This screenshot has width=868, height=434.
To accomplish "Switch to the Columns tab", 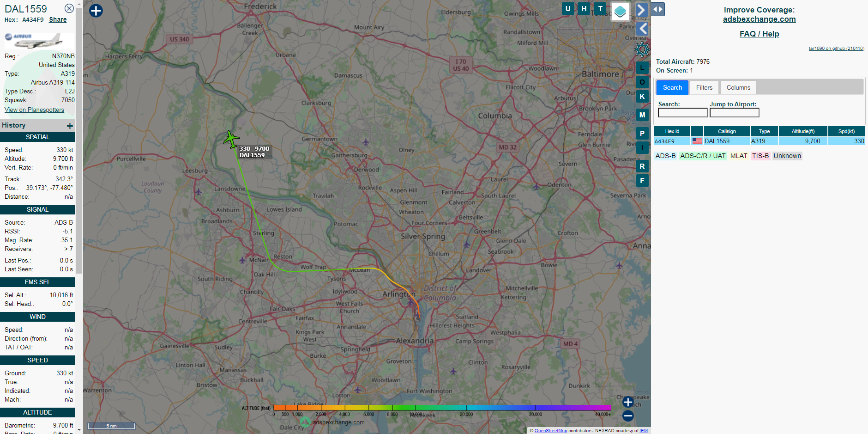I will coord(738,87).
